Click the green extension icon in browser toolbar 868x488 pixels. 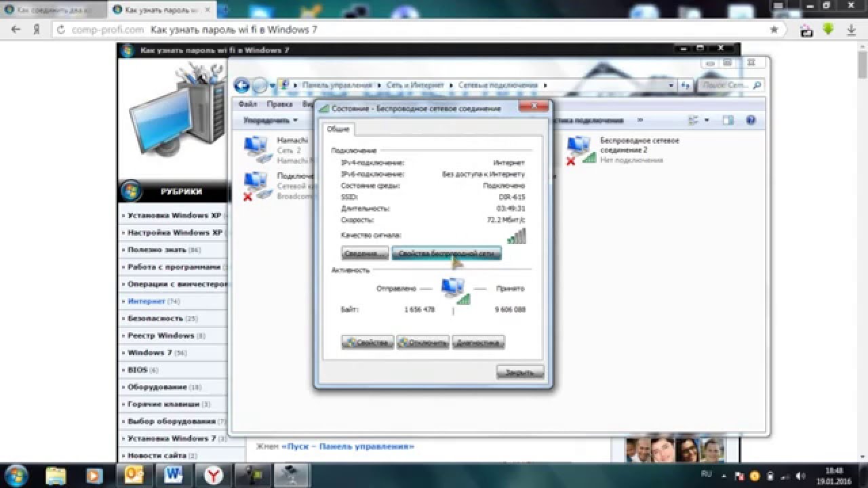(828, 29)
